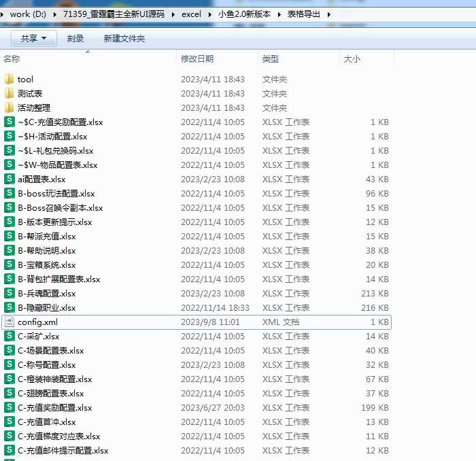Sort files by 名称 column header
476x461 pixels.
click(12, 60)
